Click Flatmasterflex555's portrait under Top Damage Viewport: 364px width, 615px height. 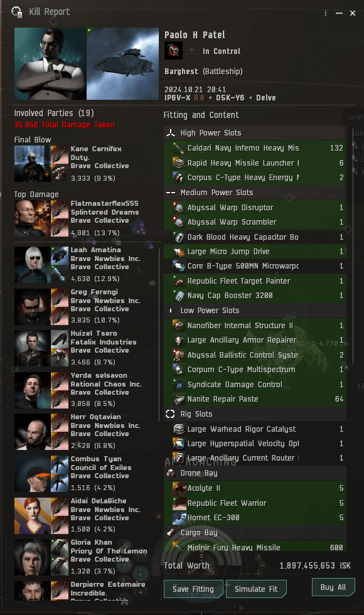tap(32, 218)
